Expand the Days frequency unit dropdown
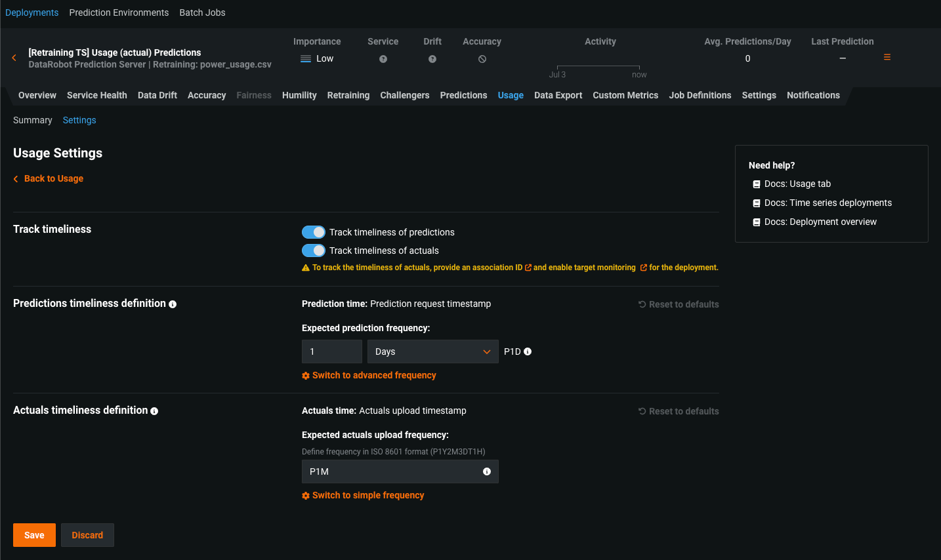 click(x=432, y=351)
